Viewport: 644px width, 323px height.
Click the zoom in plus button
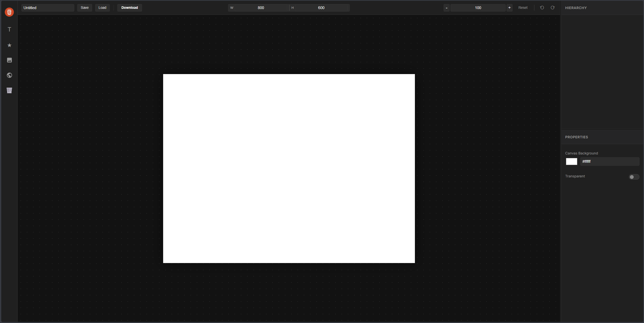(x=510, y=8)
